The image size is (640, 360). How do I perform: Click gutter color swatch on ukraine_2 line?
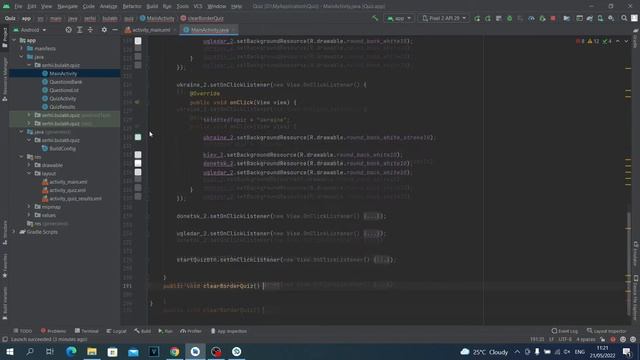click(138, 137)
